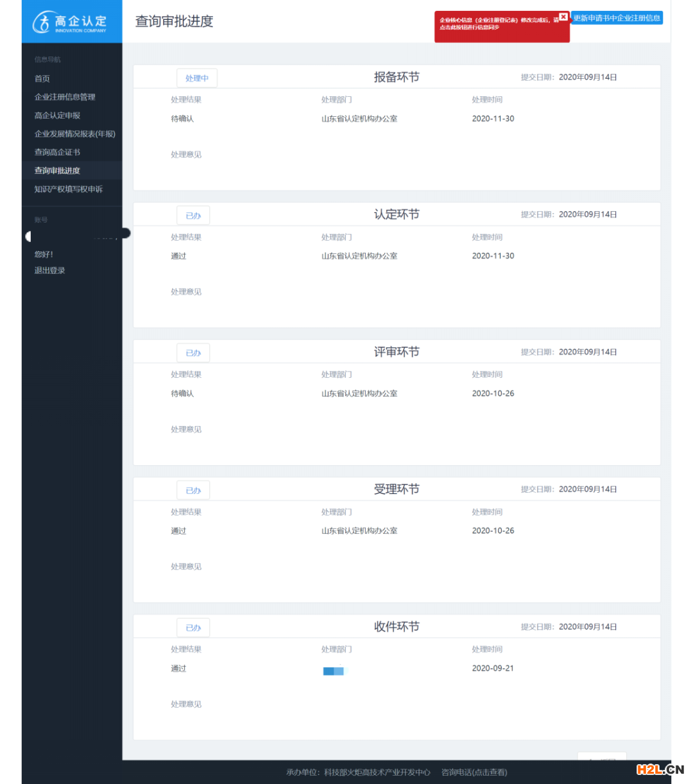This screenshot has height=784, width=693.
Task: Dismiss the red enterprise core info notification
Action: [x=564, y=17]
